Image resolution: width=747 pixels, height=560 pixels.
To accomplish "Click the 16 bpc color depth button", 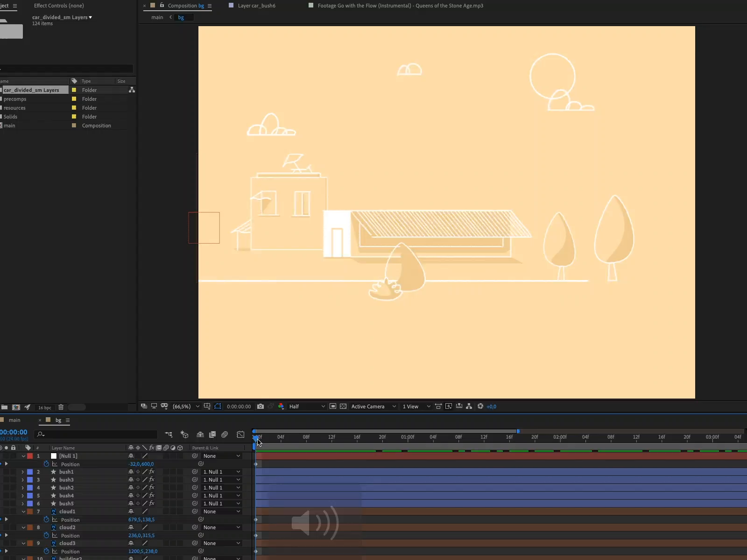I will pos(45,407).
